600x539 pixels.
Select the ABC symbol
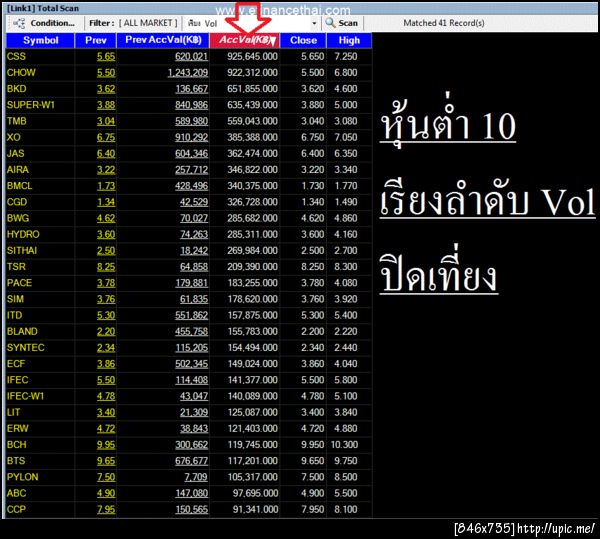point(17,493)
